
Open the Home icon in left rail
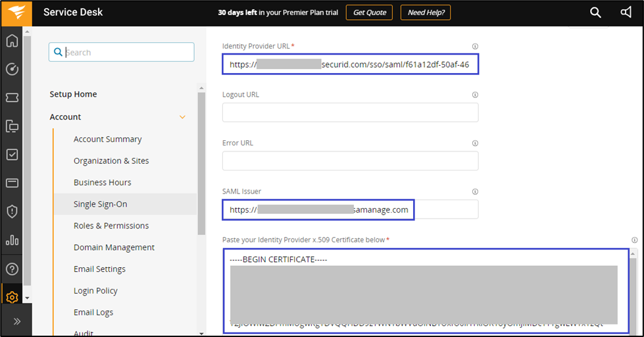[12, 41]
